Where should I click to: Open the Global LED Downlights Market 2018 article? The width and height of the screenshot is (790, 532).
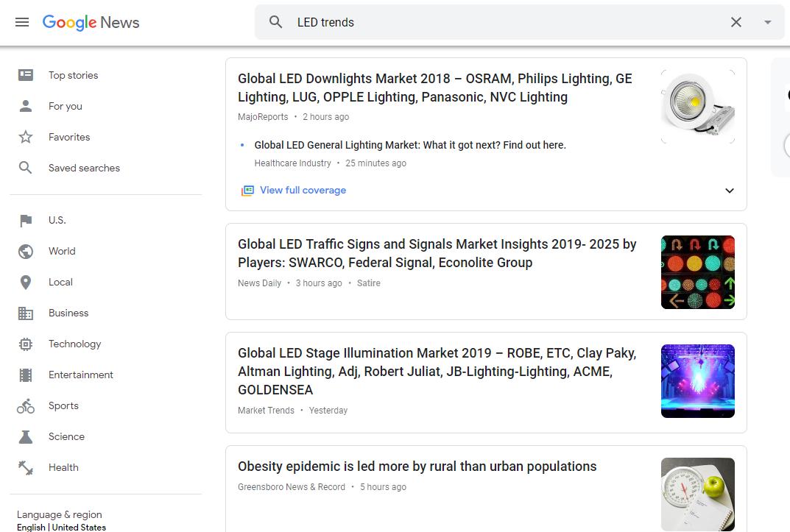point(435,88)
